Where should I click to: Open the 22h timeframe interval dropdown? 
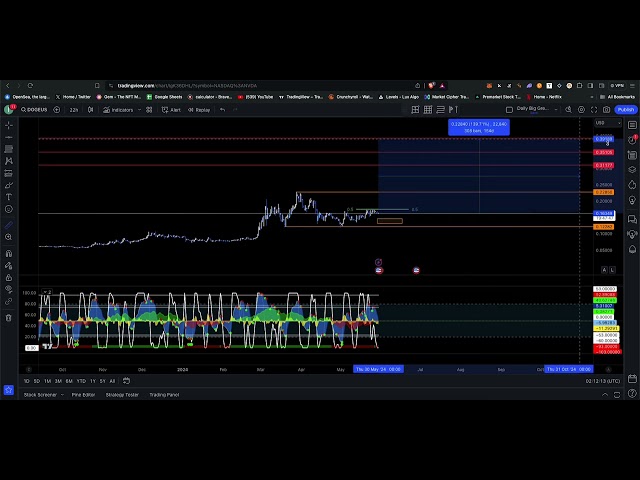tap(74, 110)
